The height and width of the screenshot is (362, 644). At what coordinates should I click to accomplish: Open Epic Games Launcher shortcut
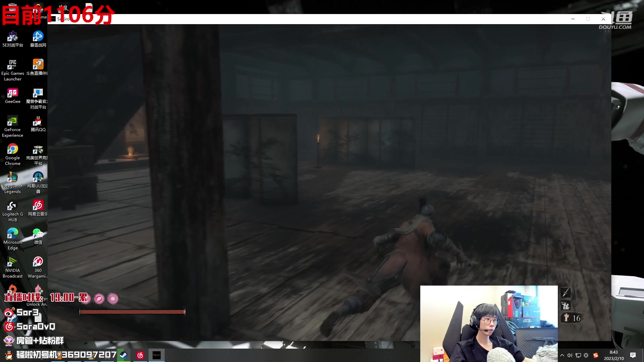pos(13,70)
